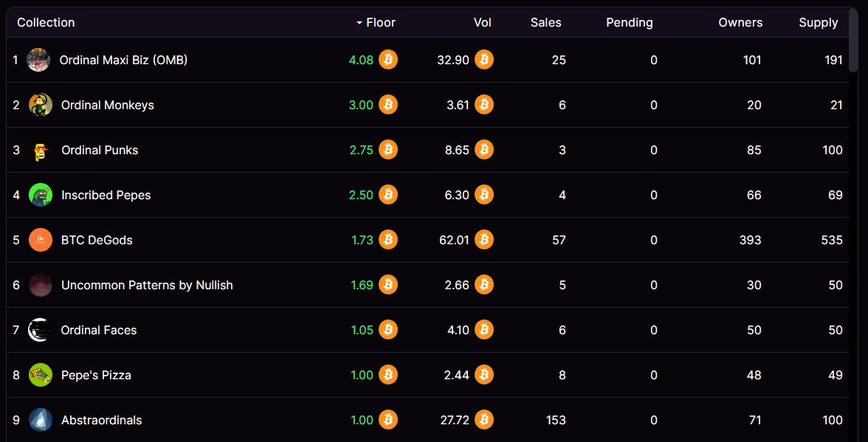868x442 pixels.
Task: Click the table's vertical scrollbar thumb
Action: pyautogui.click(x=853, y=40)
